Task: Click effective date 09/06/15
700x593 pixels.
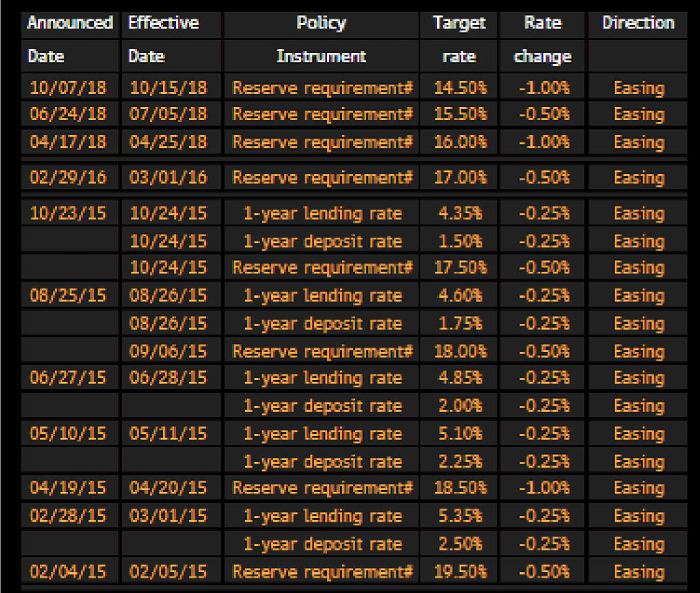Action: (169, 352)
